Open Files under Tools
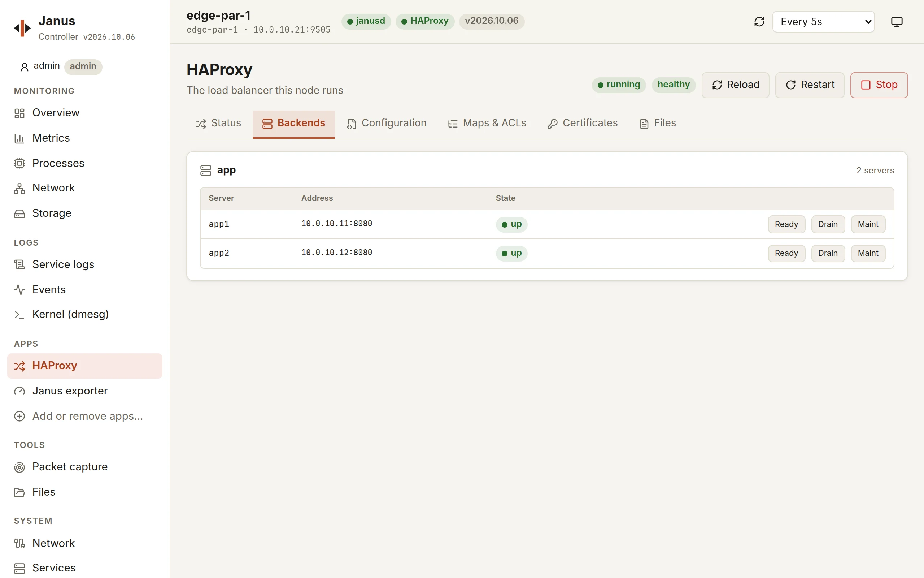The width and height of the screenshot is (924, 578). pos(85,492)
